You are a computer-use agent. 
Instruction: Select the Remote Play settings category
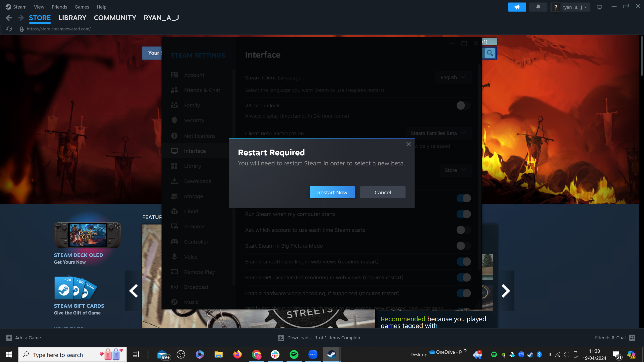point(196,272)
